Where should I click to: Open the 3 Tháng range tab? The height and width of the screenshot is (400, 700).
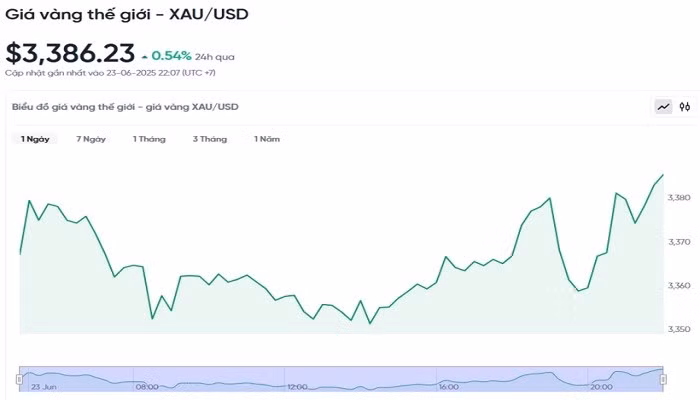click(x=210, y=139)
